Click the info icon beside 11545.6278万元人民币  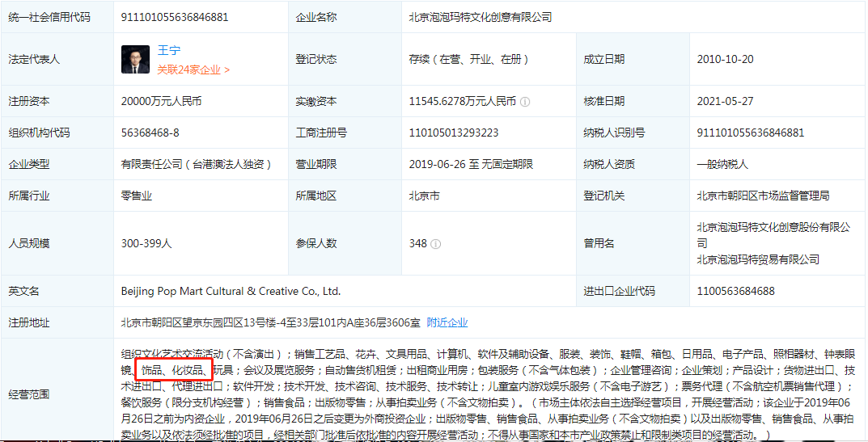pos(525,102)
